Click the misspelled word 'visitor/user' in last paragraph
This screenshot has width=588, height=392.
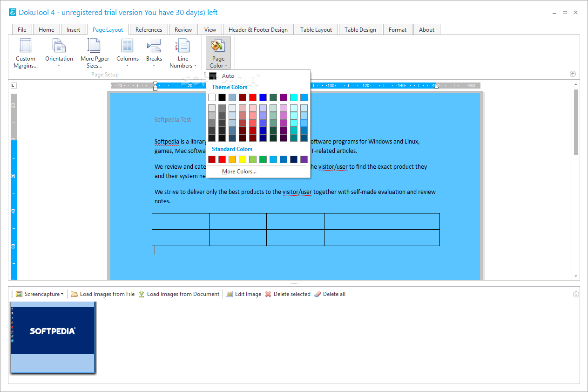[x=297, y=192]
